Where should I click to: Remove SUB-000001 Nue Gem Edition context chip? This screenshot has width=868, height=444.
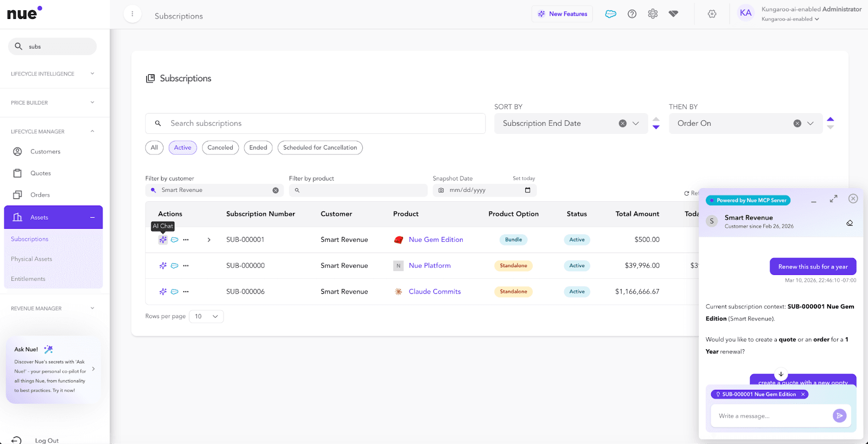pyautogui.click(x=803, y=395)
